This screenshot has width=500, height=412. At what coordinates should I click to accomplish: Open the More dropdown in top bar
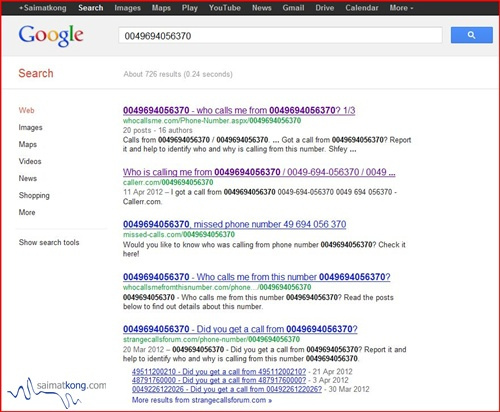(401, 8)
